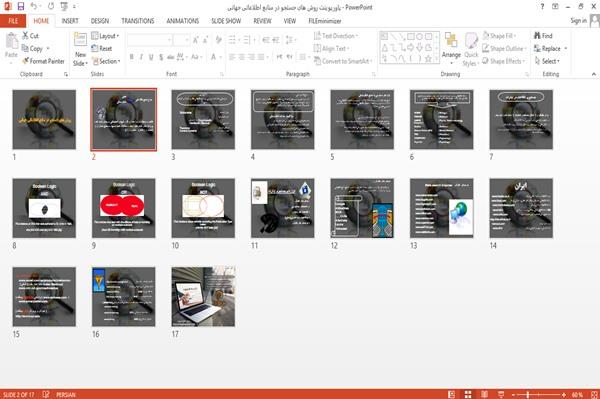This screenshot has width=600, height=399.
Task: Open the Section dropdown menu
Action: point(106,61)
